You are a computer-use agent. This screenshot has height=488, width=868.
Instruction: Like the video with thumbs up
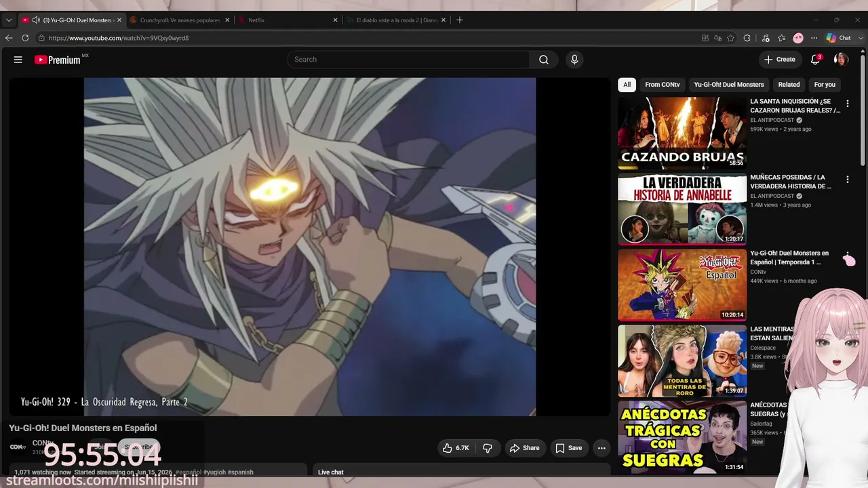coord(456,448)
